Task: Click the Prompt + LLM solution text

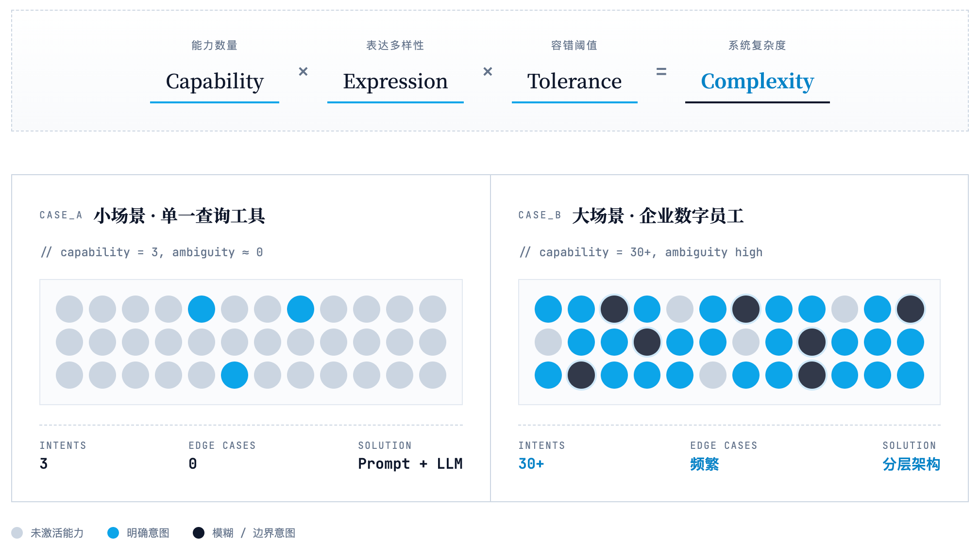Action: (x=410, y=464)
